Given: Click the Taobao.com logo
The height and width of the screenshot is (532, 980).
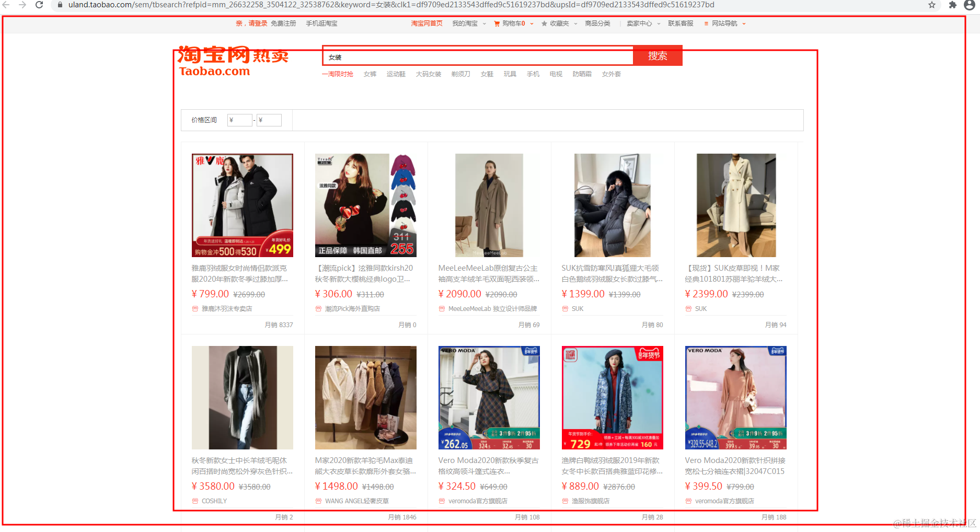Looking at the screenshot, I should 232,62.
